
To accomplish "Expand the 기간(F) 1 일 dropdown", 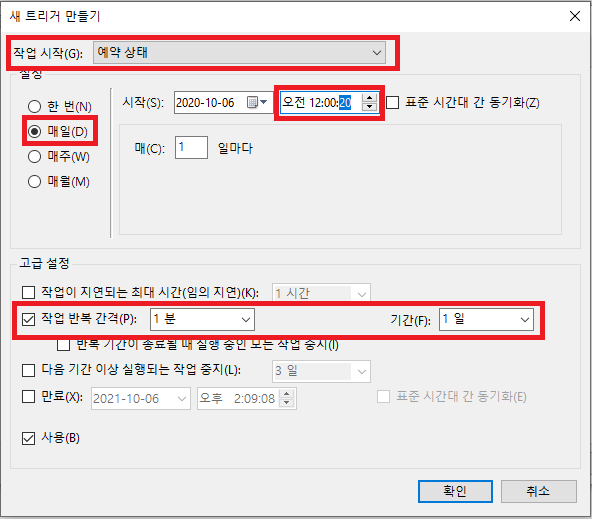I will pos(486,319).
